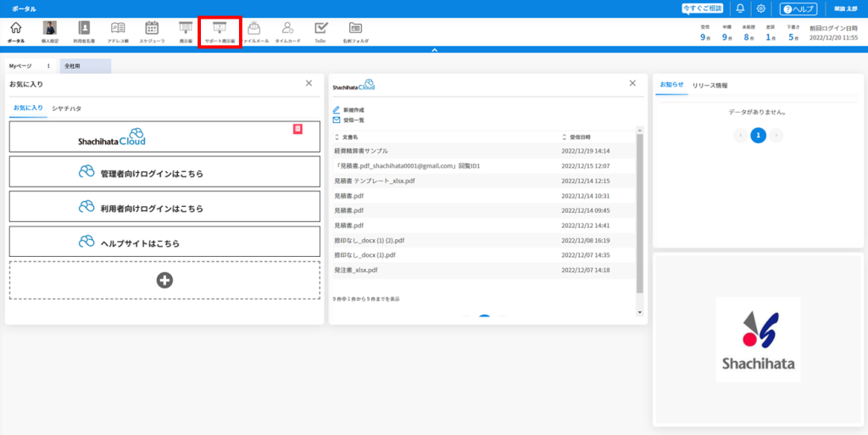
Task: Go to previous page in お知らせ
Action: point(740,135)
